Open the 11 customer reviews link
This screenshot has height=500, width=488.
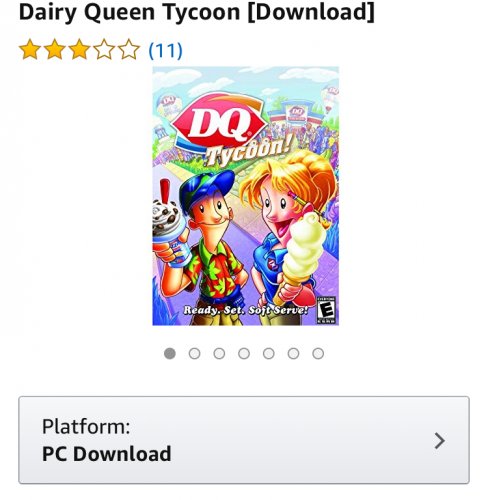(x=166, y=51)
